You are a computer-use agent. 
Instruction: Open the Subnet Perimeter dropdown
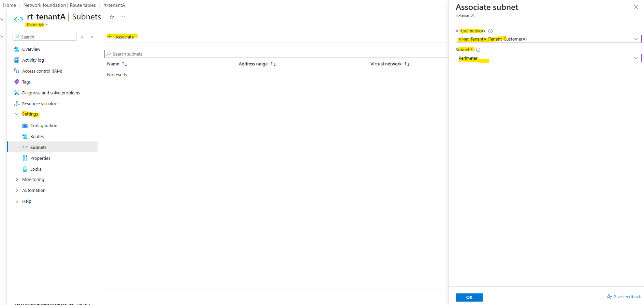(548, 58)
